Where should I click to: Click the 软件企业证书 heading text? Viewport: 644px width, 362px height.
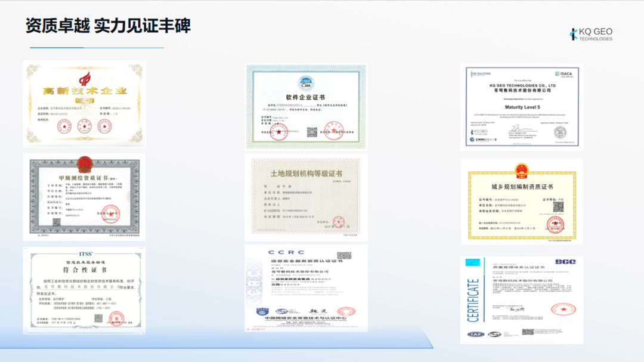point(305,97)
